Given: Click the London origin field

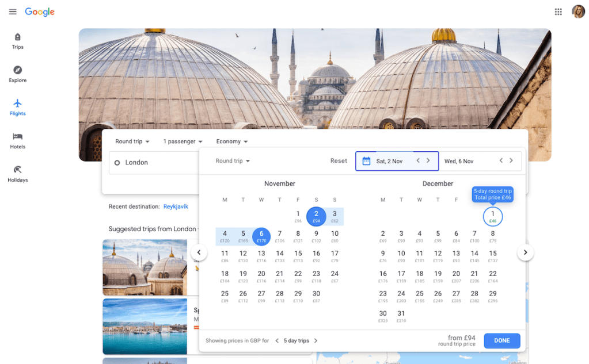Looking at the screenshot, I should (153, 163).
